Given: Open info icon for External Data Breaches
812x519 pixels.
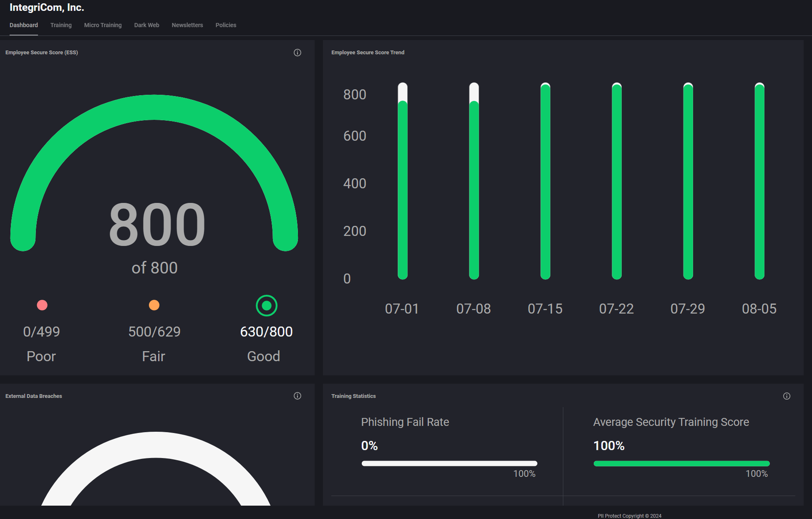Looking at the screenshot, I should pyautogui.click(x=298, y=396).
